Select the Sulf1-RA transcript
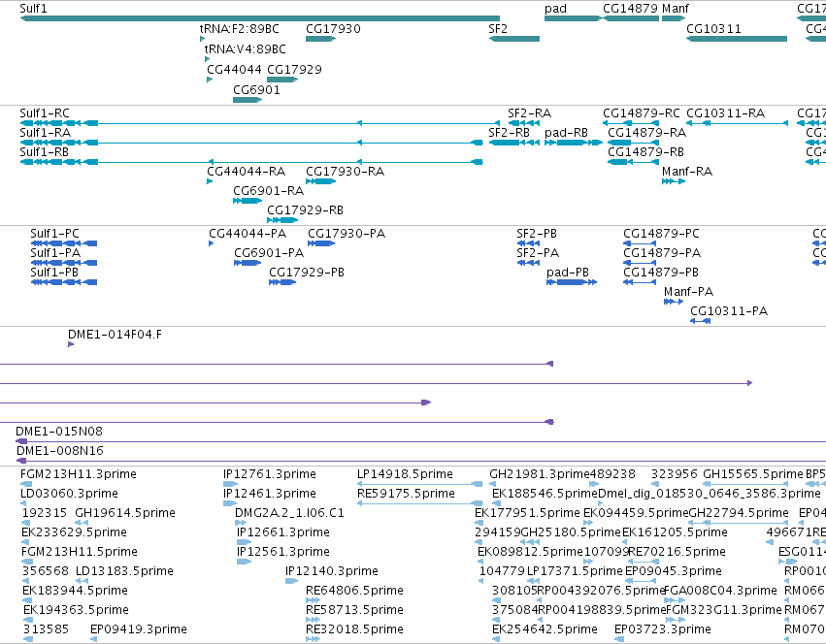 pyautogui.click(x=251, y=143)
